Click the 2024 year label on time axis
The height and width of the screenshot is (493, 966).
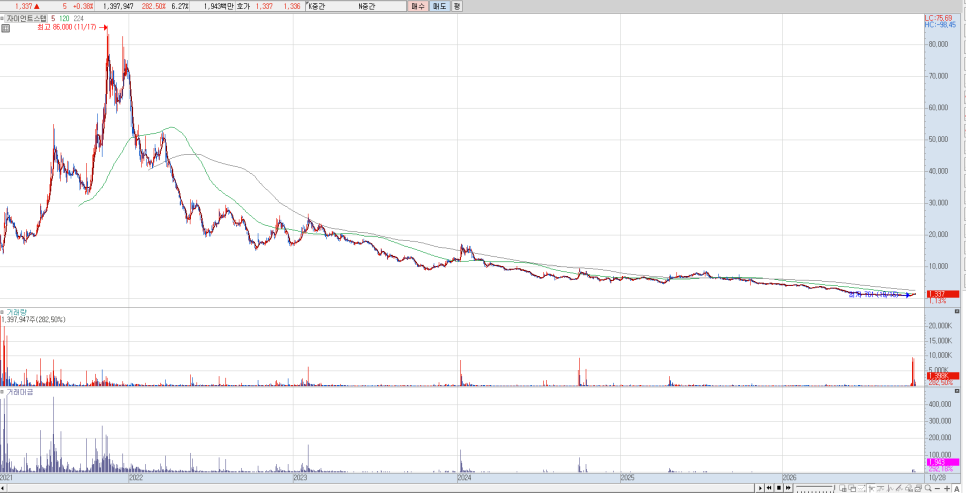[465, 477]
